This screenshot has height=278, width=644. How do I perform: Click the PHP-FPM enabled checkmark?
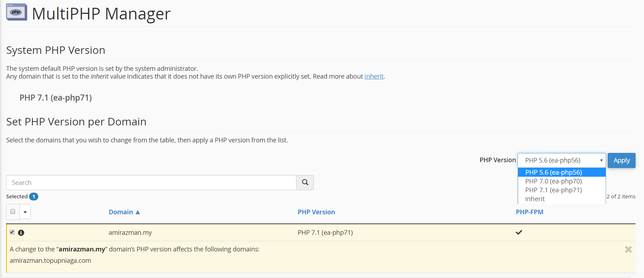[519, 232]
